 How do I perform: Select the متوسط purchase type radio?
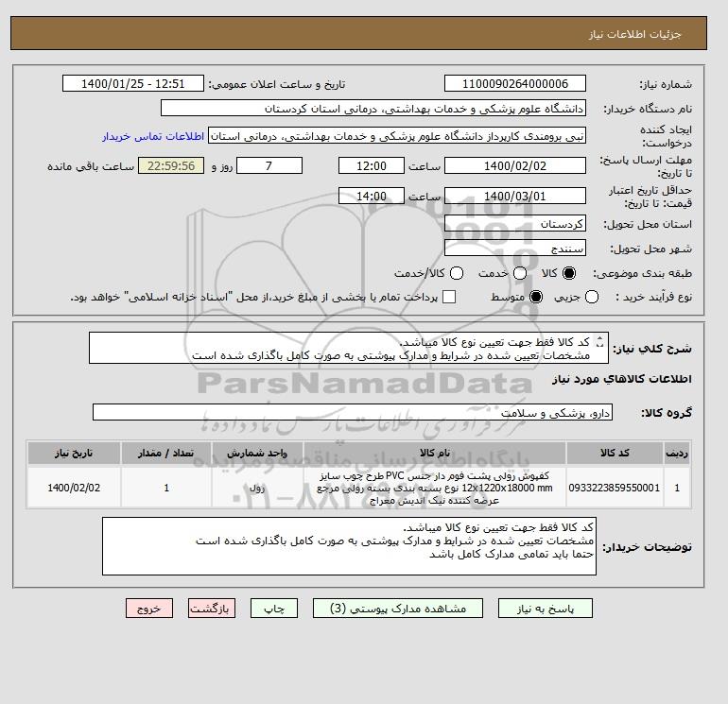[x=536, y=297]
